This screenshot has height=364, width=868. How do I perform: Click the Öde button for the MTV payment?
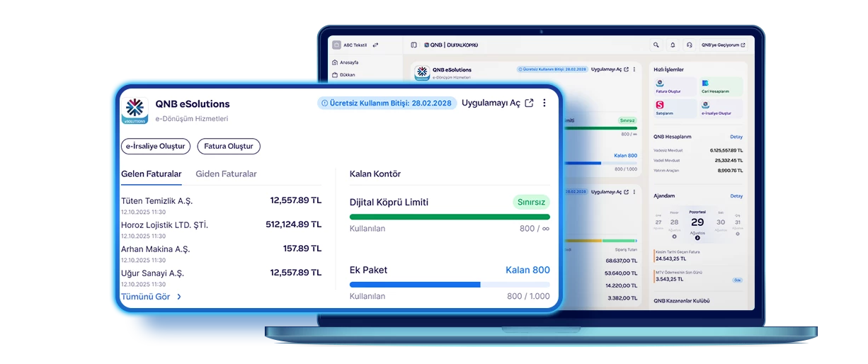(737, 280)
